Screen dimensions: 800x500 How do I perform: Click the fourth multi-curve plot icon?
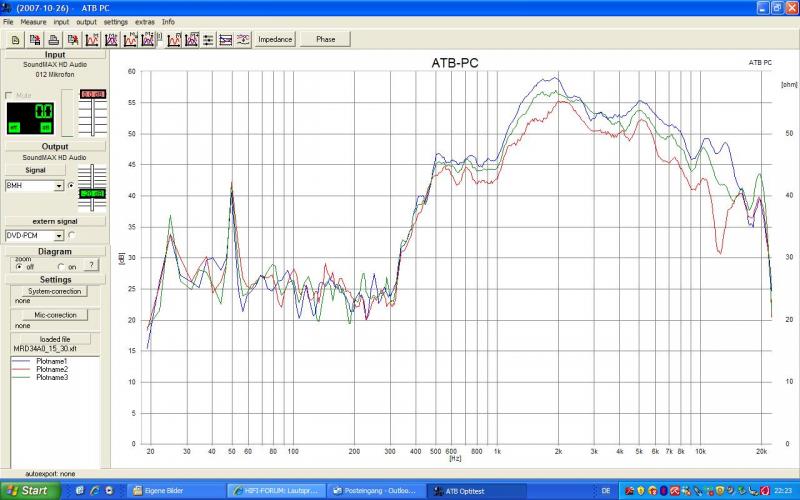coord(148,39)
